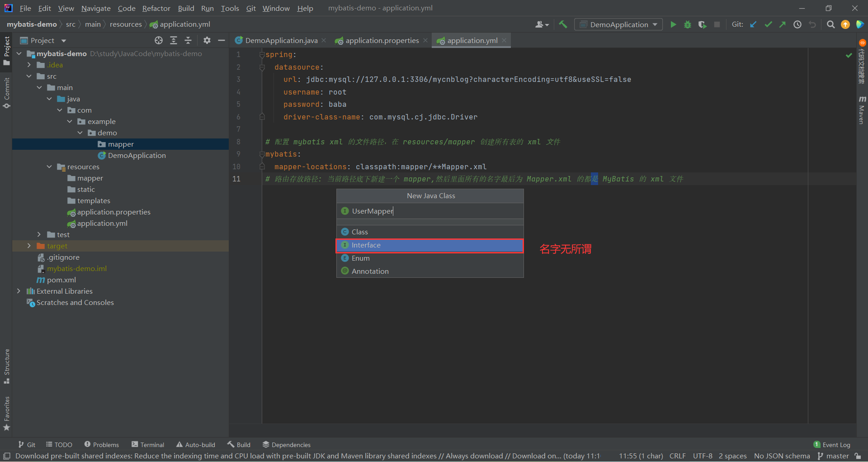Open the Refactor menu
868x462 pixels.
[156, 8]
